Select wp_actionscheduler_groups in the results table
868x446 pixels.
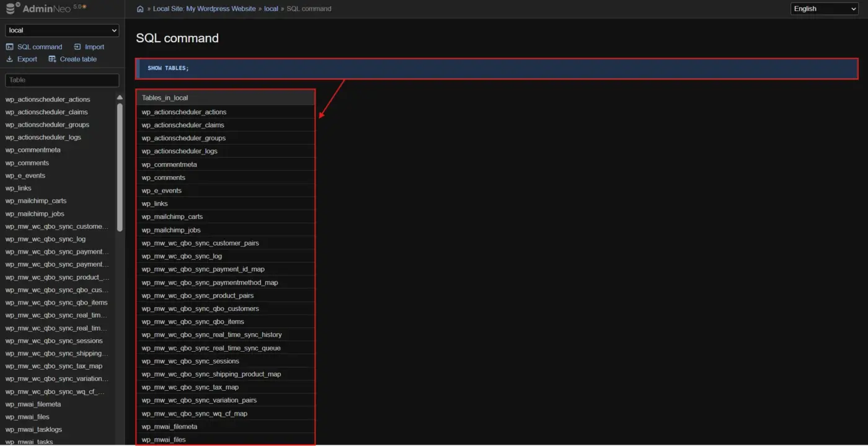click(x=226, y=138)
